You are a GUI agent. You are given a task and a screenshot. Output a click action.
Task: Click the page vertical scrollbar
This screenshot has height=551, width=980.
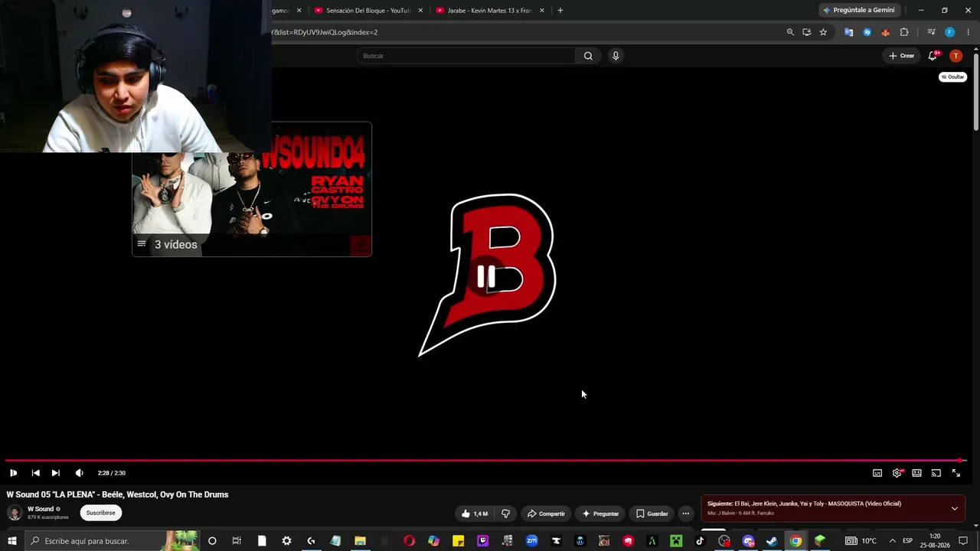click(976, 92)
